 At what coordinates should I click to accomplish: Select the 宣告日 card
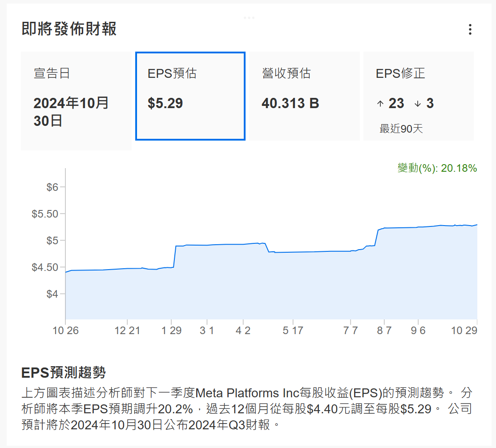click(76, 101)
